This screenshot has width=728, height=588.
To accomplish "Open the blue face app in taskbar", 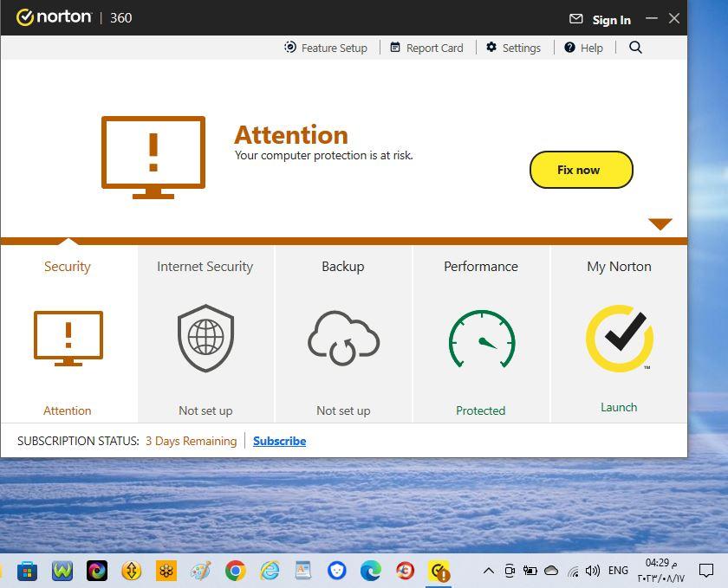I will [336, 571].
